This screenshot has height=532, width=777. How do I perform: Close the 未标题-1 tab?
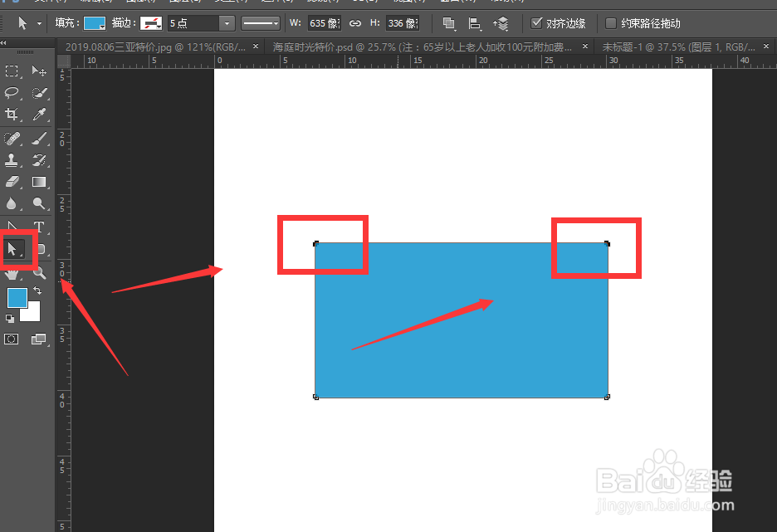pyautogui.click(x=766, y=46)
